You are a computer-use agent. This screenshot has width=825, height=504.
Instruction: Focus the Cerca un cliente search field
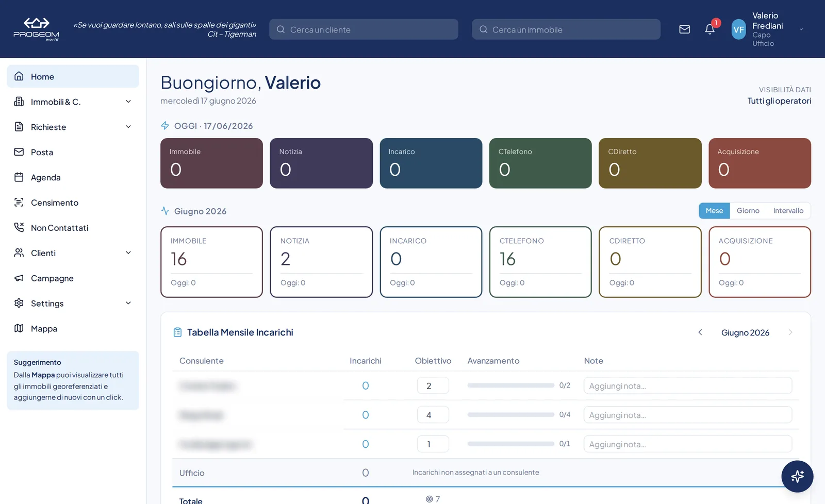(364, 29)
